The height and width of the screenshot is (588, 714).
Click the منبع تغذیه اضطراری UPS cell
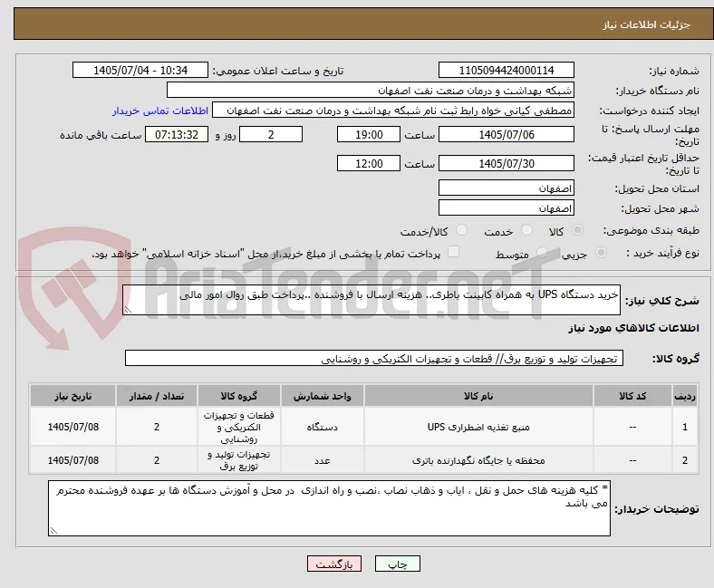coord(478,427)
